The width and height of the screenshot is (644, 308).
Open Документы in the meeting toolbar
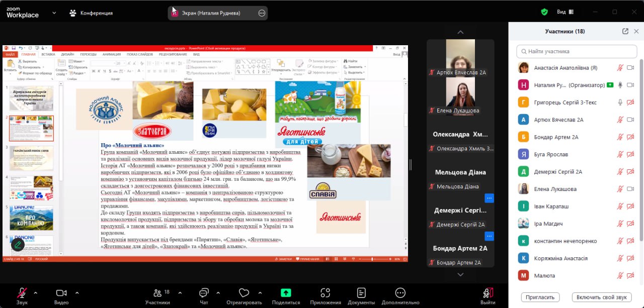point(361,296)
